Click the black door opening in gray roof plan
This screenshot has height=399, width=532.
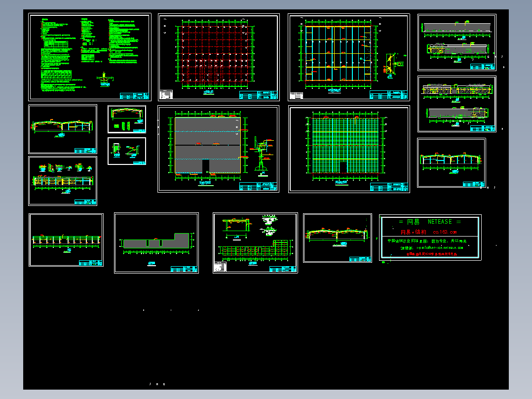click(x=206, y=166)
